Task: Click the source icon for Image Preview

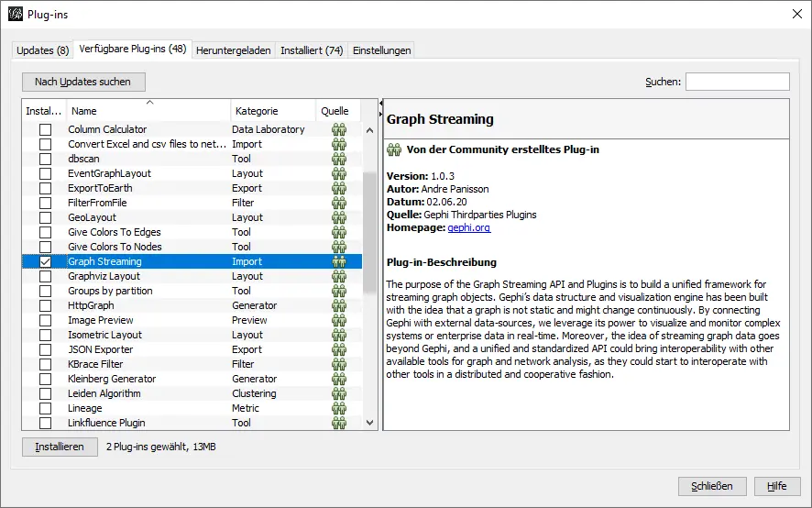Action: click(x=339, y=320)
